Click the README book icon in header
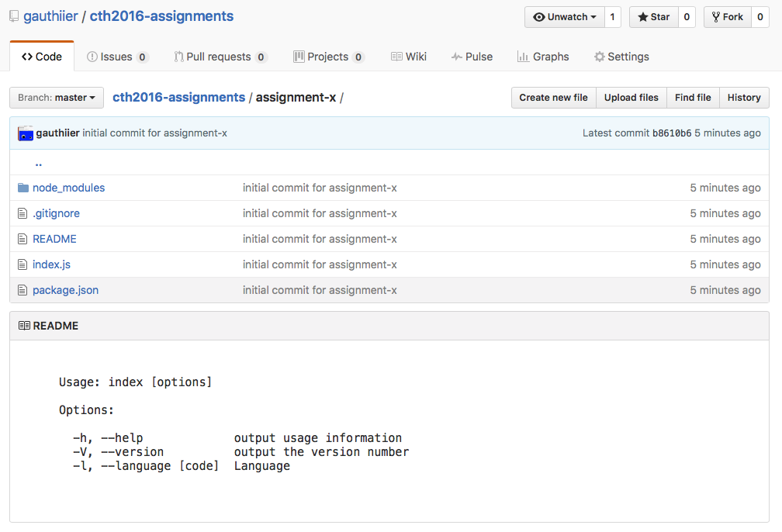The image size is (782, 532). click(24, 326)
